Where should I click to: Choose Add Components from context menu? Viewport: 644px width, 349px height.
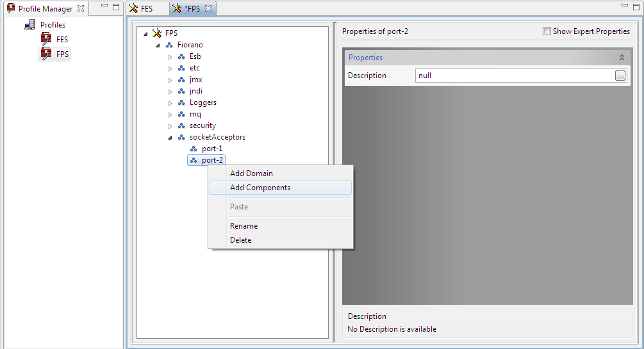pyautogui.click(x=260, y=188)
